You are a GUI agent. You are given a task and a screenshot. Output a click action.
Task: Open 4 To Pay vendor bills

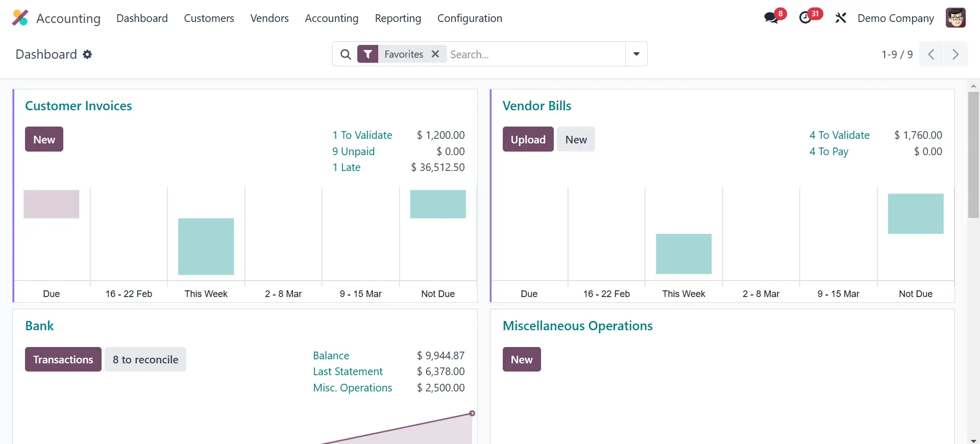tap(829, 151)
